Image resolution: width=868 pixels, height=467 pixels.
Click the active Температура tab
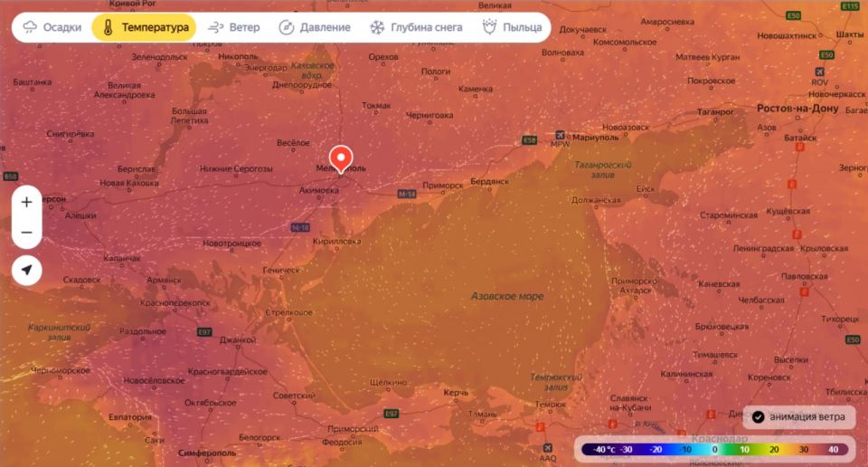pyautogui.click(x=146, y=27)
